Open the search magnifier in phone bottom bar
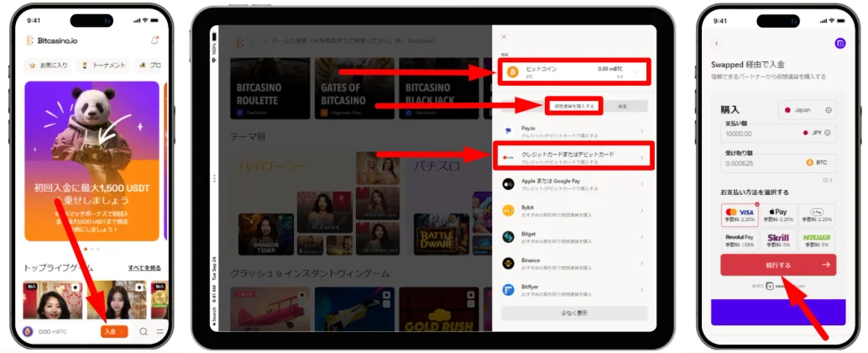 pos(144,331)
